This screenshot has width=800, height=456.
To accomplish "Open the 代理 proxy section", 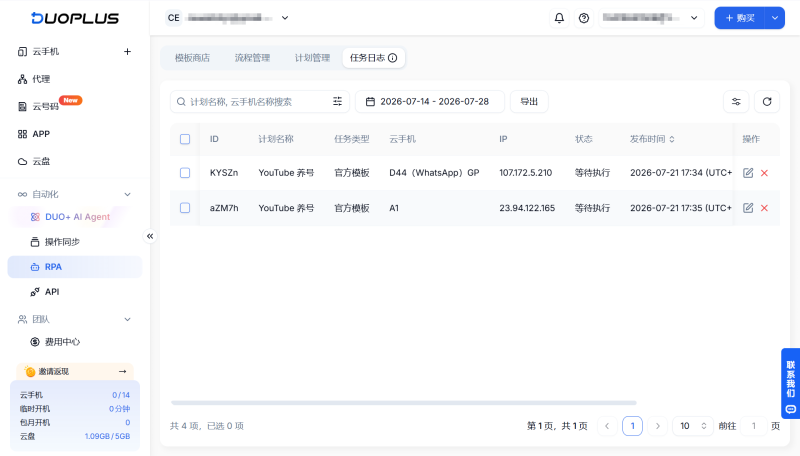I will pos(41,79).
